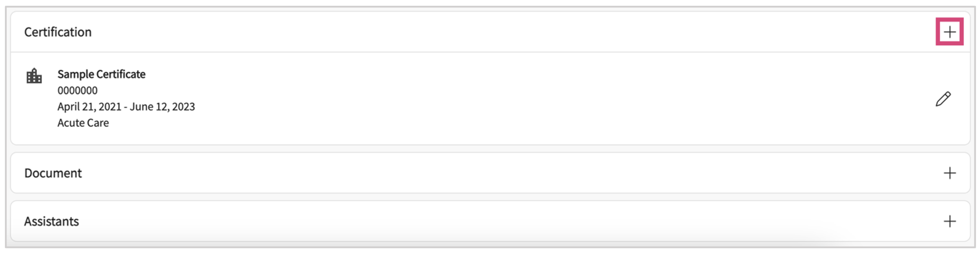This screenshot has height=254, width=980.
Task: Edit the Sample Certificate entry
Action: [x=943, y=99]
